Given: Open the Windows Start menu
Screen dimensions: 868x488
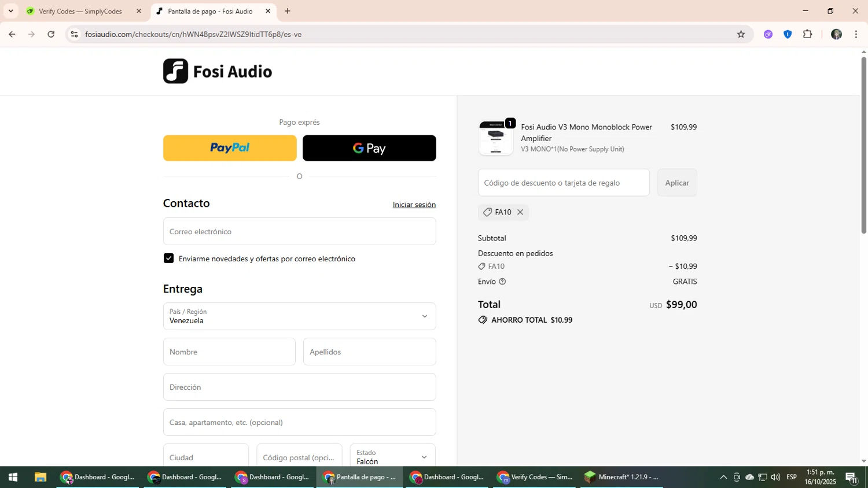Looking at the screenshot, I should 13,477.
